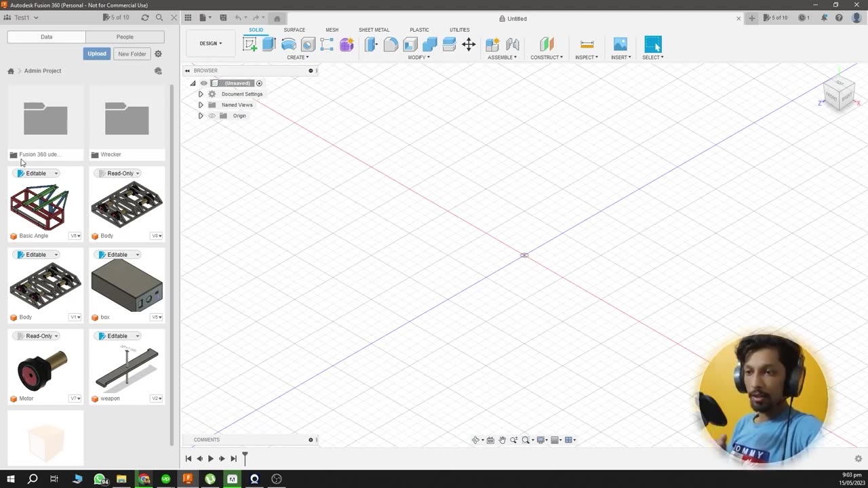This screenshot has height=488, width=868.
Task: Click the Save icon
Action: [x=223, y=18]
